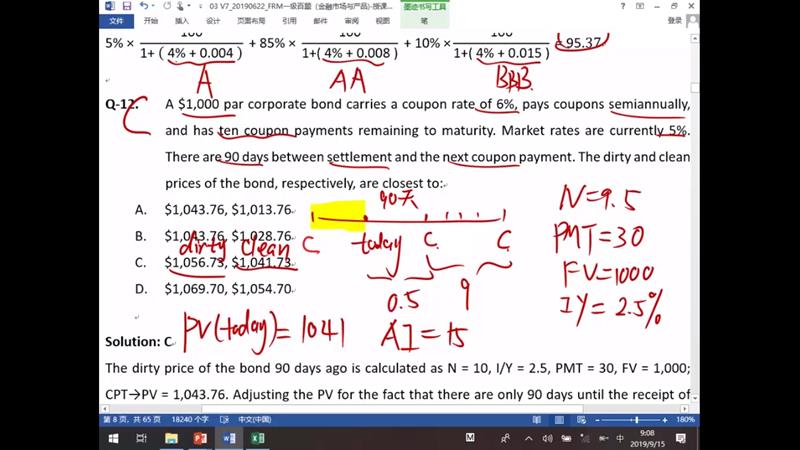Select the 邮件 (Mailings) tab
The width and height of the screenshot is (800, 450).
[320, 21]
